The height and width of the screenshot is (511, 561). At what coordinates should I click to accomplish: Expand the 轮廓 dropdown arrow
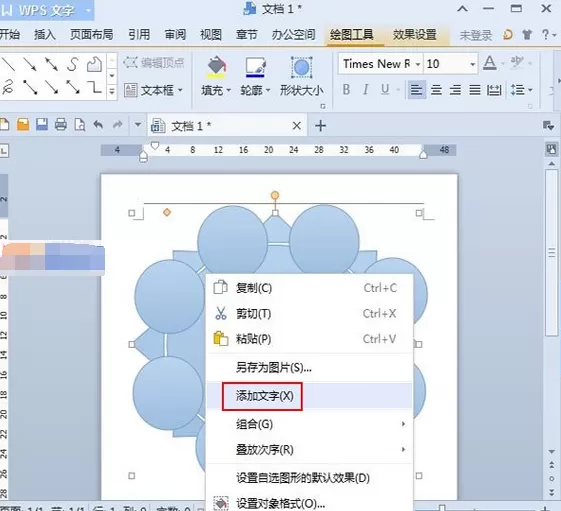(x=268, y=91)
